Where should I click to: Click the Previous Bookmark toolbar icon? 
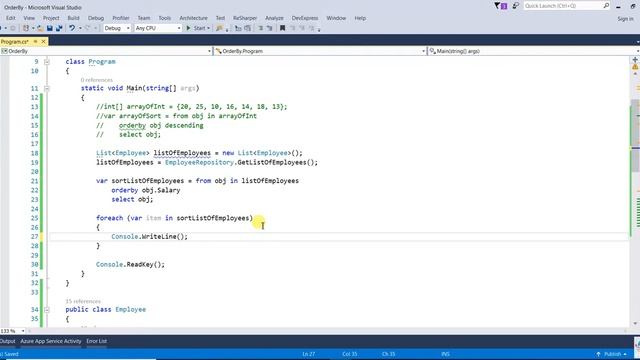(x=293, y=28)
